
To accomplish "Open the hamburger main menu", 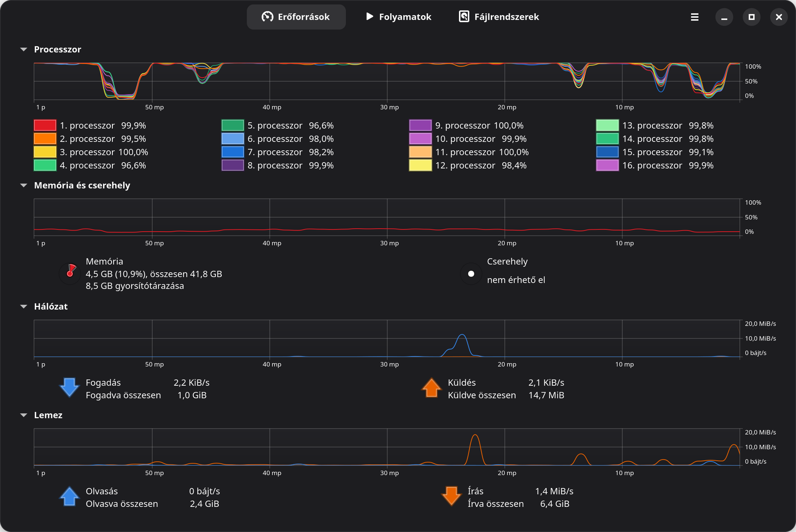I will tap(695, 17).
